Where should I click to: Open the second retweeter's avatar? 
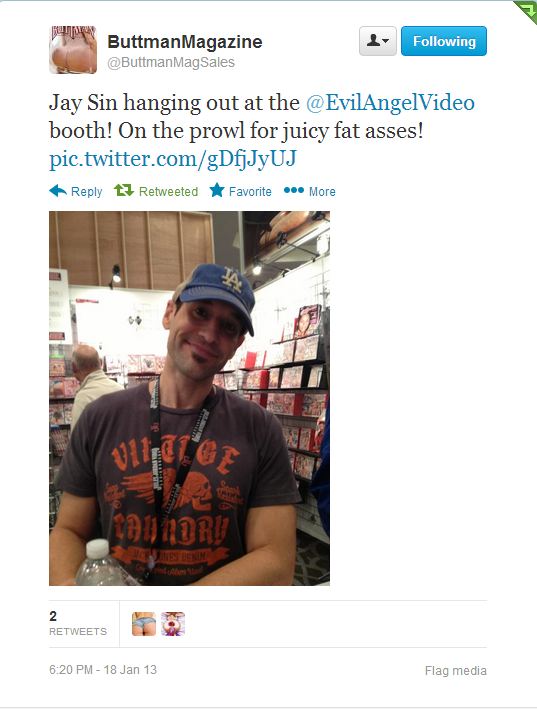point(173,624)
